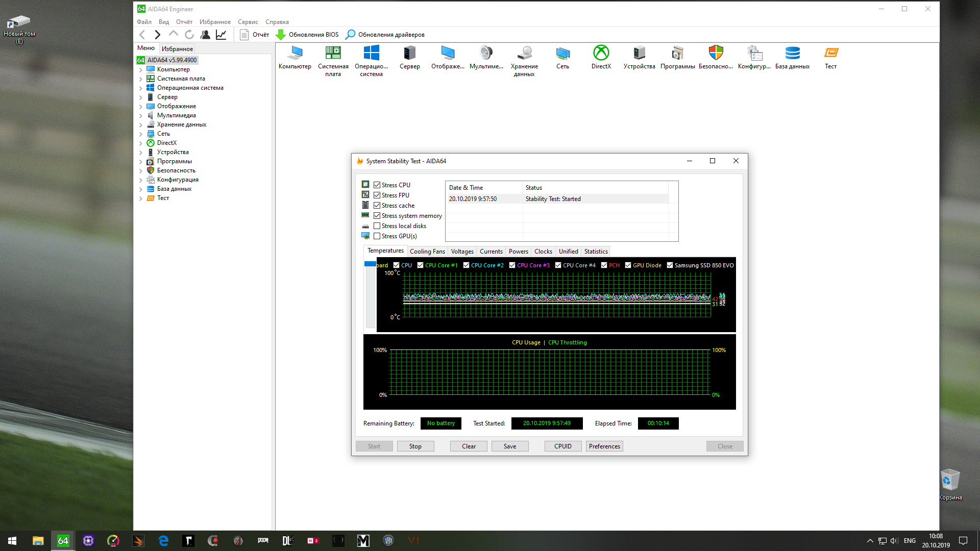Expand the DirectX tree node
Viewport: 980px width, 551px height.
point(141,143)
